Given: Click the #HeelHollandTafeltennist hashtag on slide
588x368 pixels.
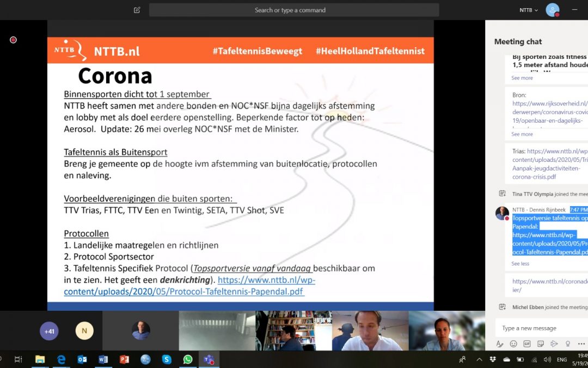Looking at the screenshot, I should 370,51.
